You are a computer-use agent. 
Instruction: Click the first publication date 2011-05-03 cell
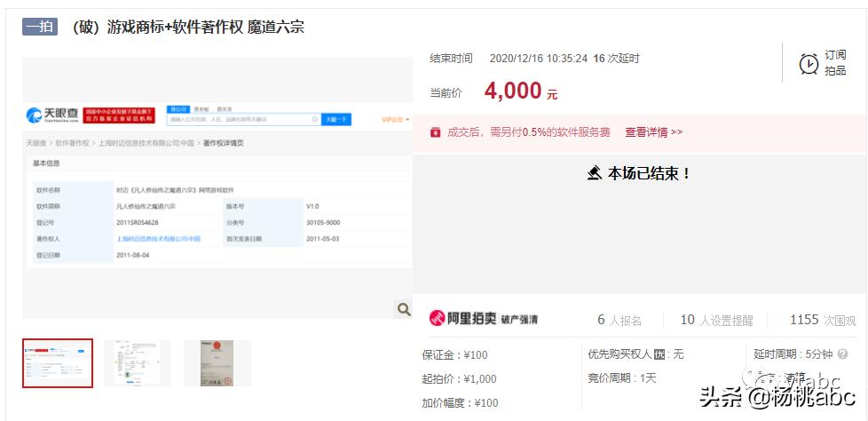322,239
